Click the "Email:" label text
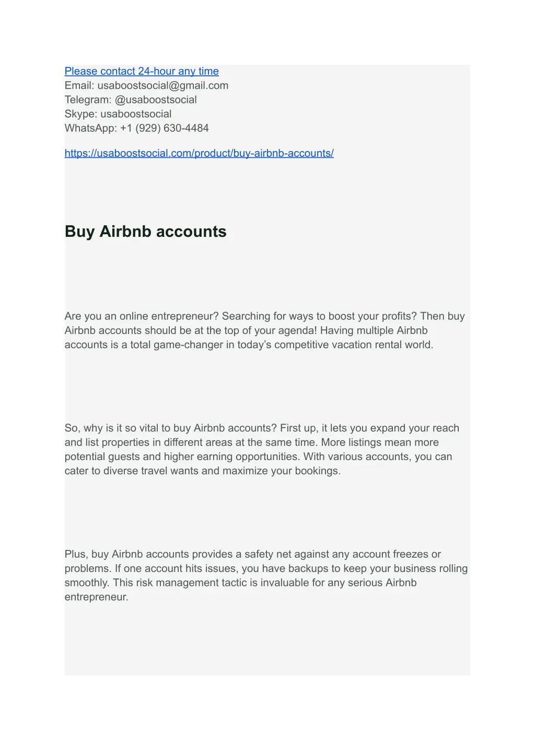Screen dimensions: 535x756 click(x=79, y=85)
